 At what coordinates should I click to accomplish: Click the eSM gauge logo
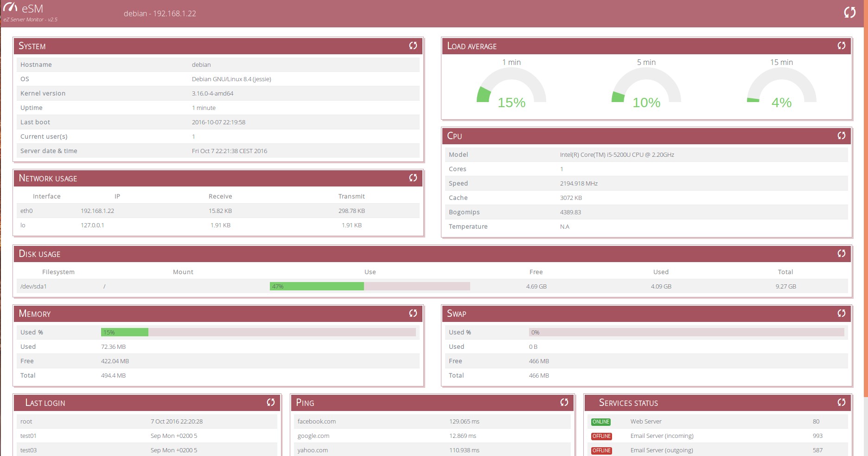[x=10, y=7]
